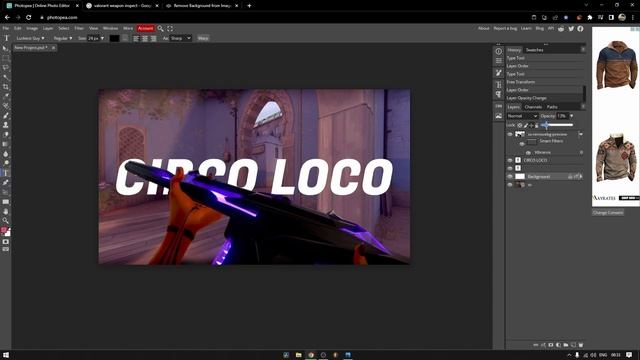Switch to the Swatches tab
This screenshot has width=640, height=360.
click(534, 50)
